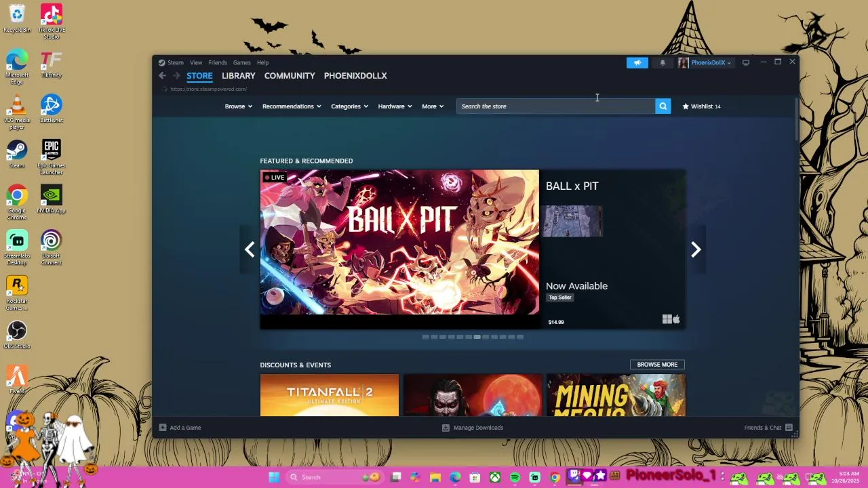Open the Wishlist link
Image resolution: width=868 pixels, height=488 pixels.
tap(701, 106)
